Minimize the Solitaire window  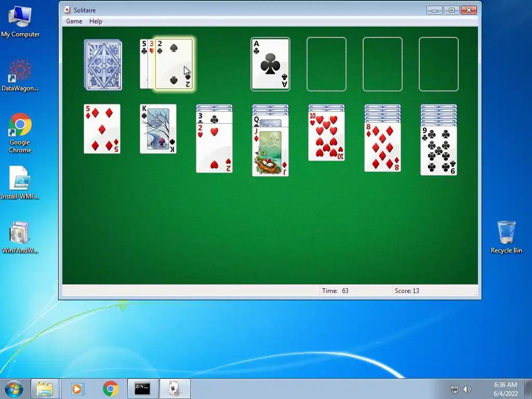tap(435, 10)
